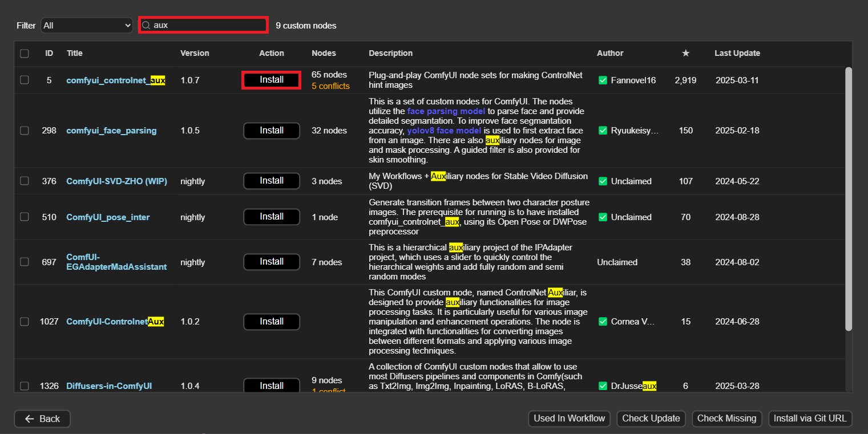Screen dimensions: 868x434
Task: Click into the search field containing aux
Action: coord(208,26)
